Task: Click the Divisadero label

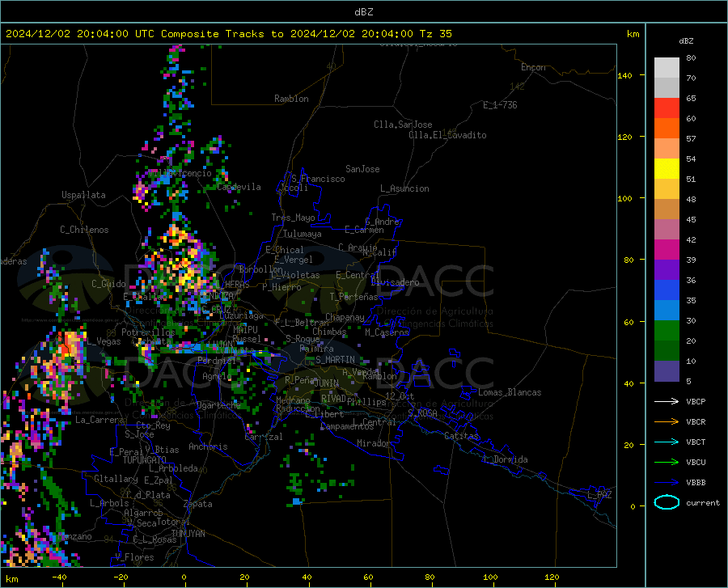Action: tap(395, 282)
